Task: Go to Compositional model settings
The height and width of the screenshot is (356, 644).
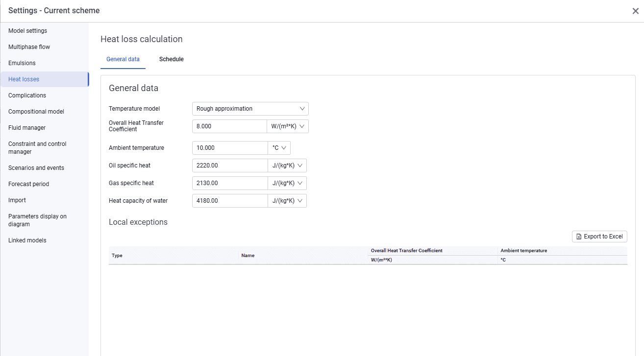Action: [45, 112]
